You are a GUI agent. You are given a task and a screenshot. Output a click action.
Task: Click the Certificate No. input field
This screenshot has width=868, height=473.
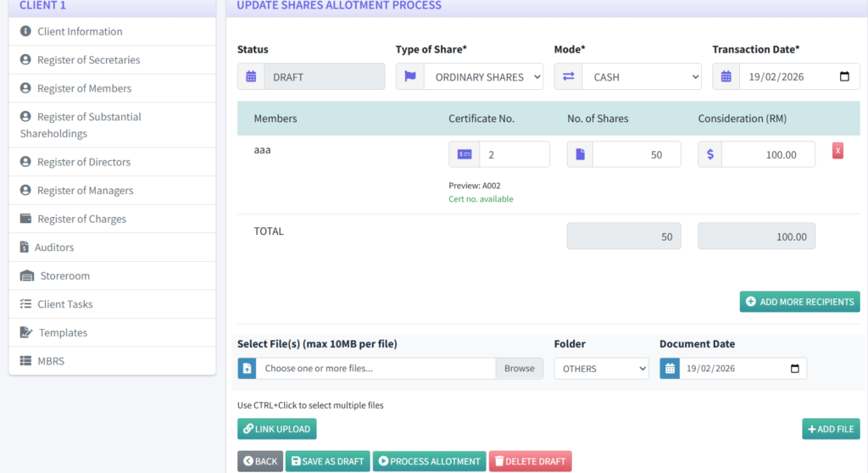pos(514,154)
